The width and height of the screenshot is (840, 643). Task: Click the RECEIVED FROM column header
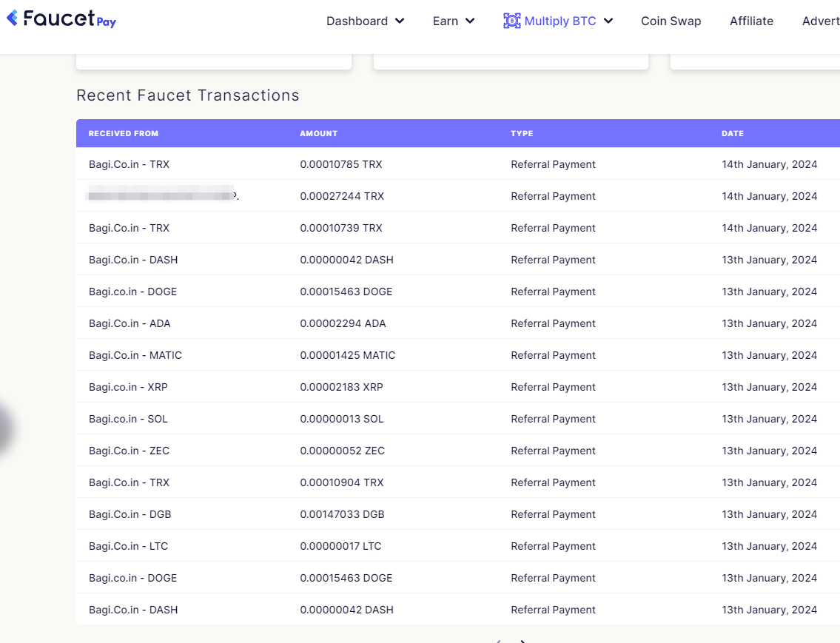click(123, 133)
